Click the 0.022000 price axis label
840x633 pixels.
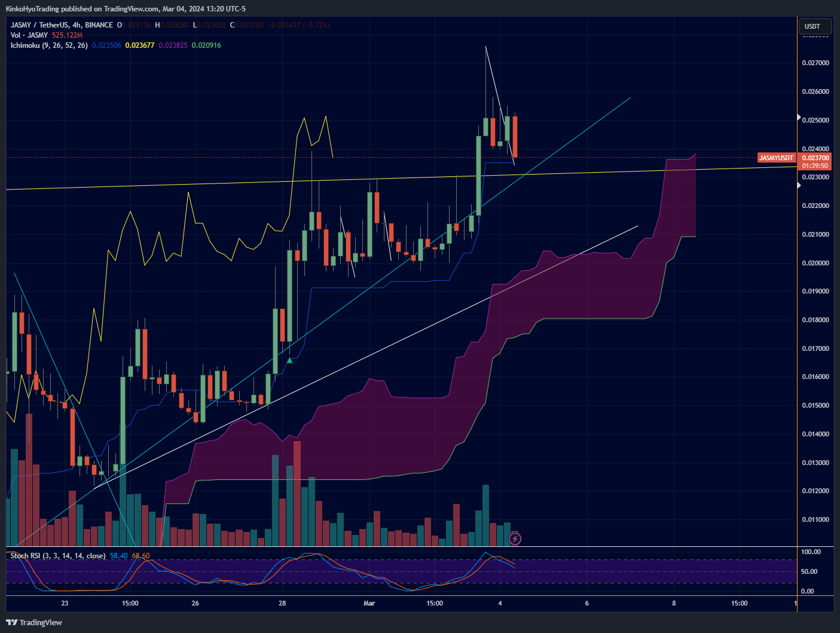(815, 206)
